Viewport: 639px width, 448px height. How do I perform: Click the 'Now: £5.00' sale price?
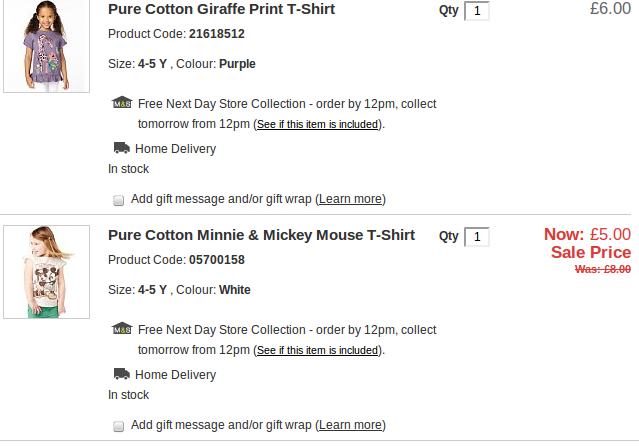tap(587, 235)
